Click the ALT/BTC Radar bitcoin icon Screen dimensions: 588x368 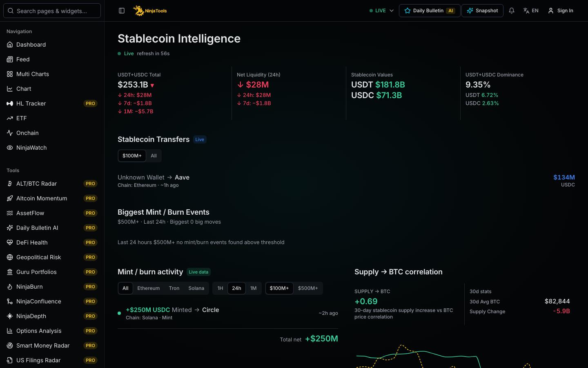click(x=10, y=184)
